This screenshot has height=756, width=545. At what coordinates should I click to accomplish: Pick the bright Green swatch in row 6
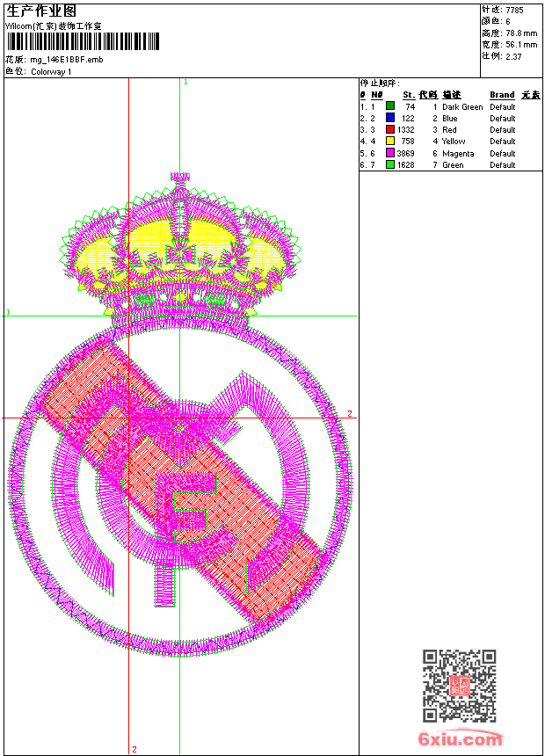click(x=390, y=164)
